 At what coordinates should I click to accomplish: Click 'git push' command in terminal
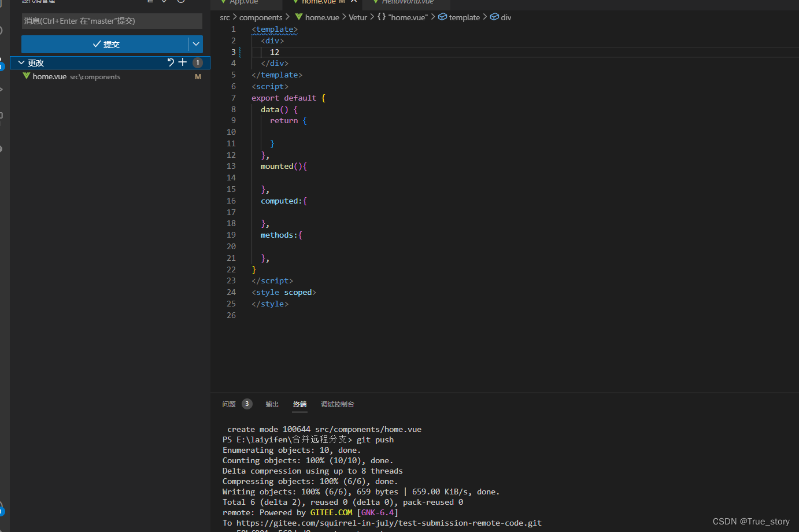pyautogui.click(x=375, y=439)
